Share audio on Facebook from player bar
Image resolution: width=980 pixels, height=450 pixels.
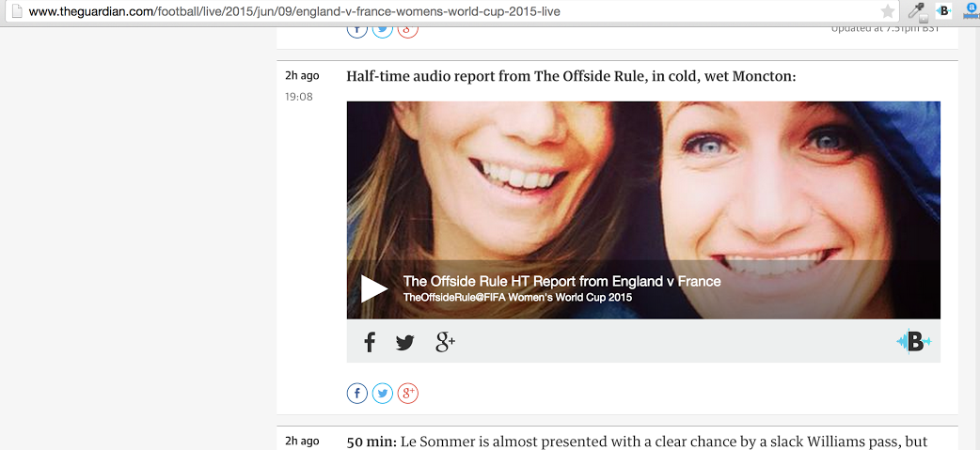(370, 343)
